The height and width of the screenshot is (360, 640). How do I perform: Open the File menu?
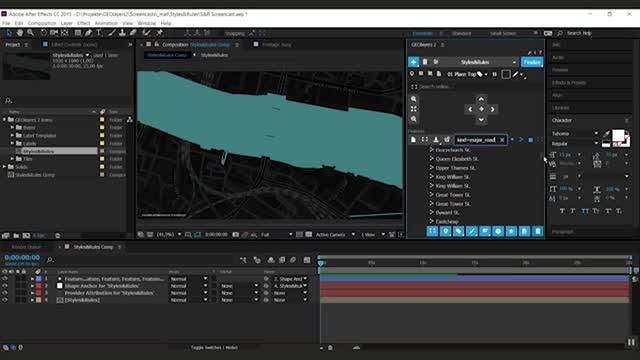[x=6, y=23]
